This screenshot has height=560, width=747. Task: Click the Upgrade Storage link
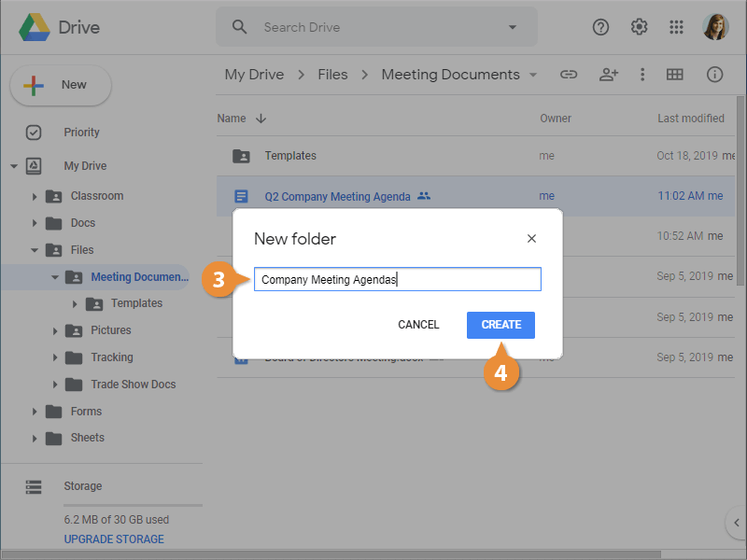tap(114, 539)
